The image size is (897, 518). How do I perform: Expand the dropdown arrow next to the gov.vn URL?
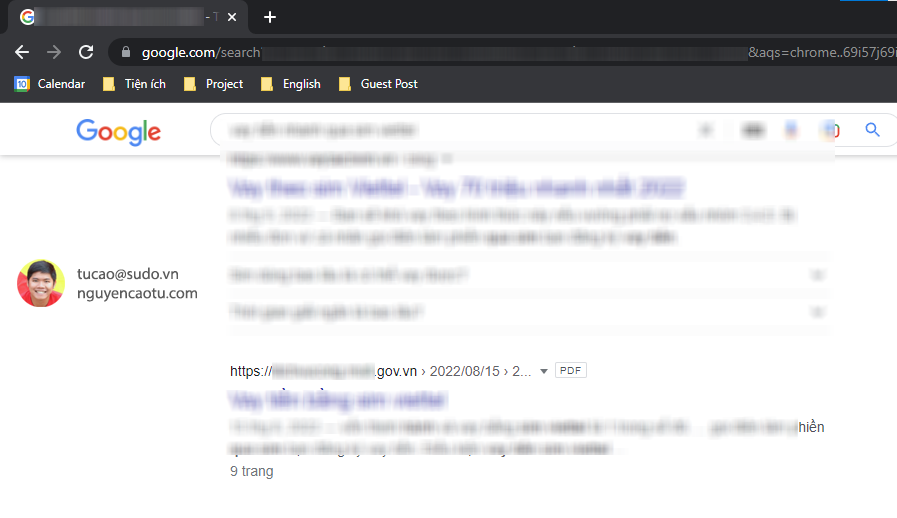coord(544,371)
